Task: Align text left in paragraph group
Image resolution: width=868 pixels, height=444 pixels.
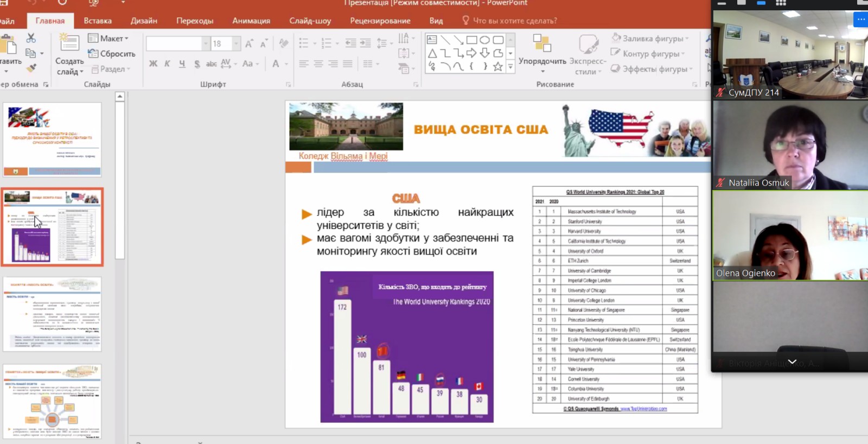Action: tap(303, 64)
